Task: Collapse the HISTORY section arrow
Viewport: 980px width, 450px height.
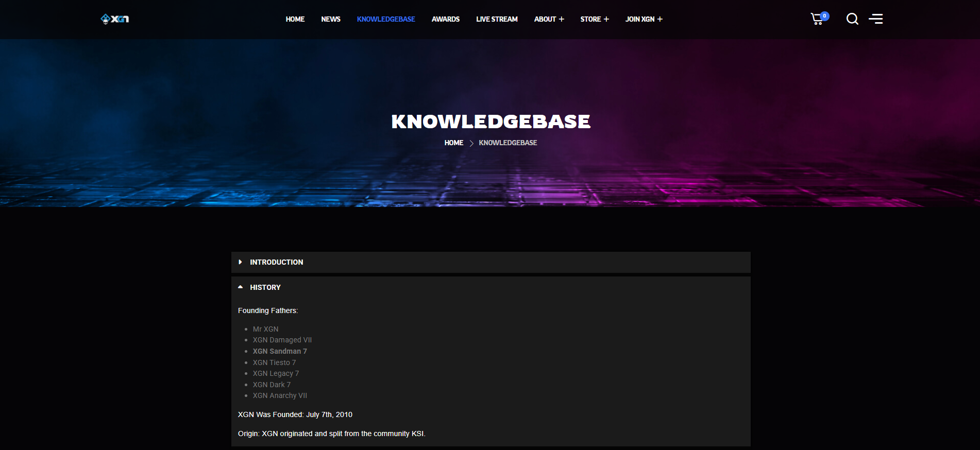Action: [240, 287]
